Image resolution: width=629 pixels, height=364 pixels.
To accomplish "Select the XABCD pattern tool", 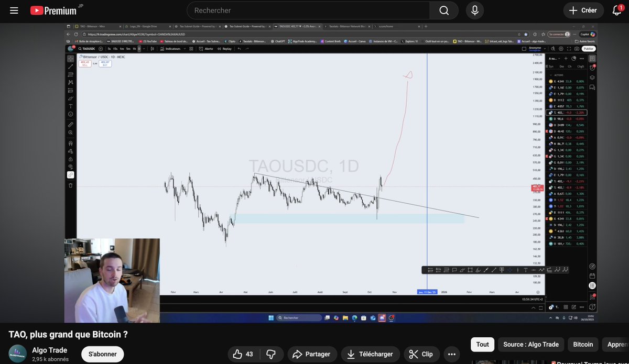I will pyautogui.click(x=70, y=82).
